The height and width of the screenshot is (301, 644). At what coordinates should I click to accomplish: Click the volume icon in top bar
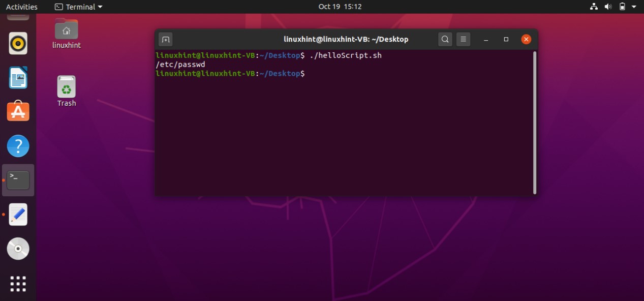[608, 7]
